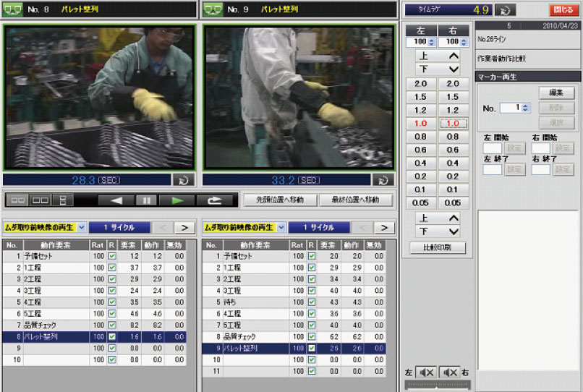
Task: Toggle R checkbox for left パレット整列 row
Action: coord(112,337)
